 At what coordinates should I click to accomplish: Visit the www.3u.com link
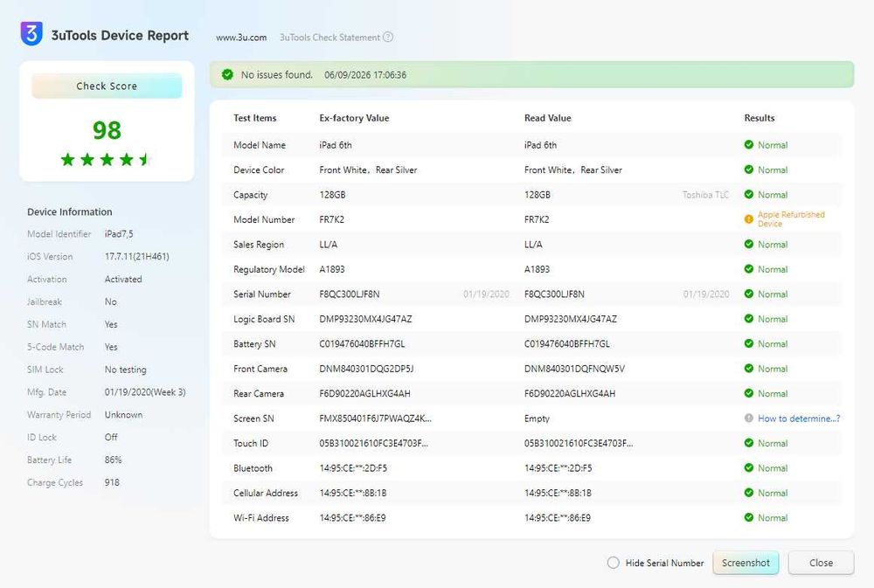click(x=241, y=38)
